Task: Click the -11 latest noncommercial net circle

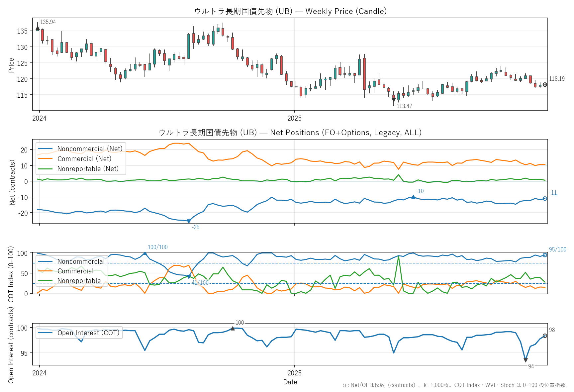Action: pyautogui.click(x=545, y=199)
